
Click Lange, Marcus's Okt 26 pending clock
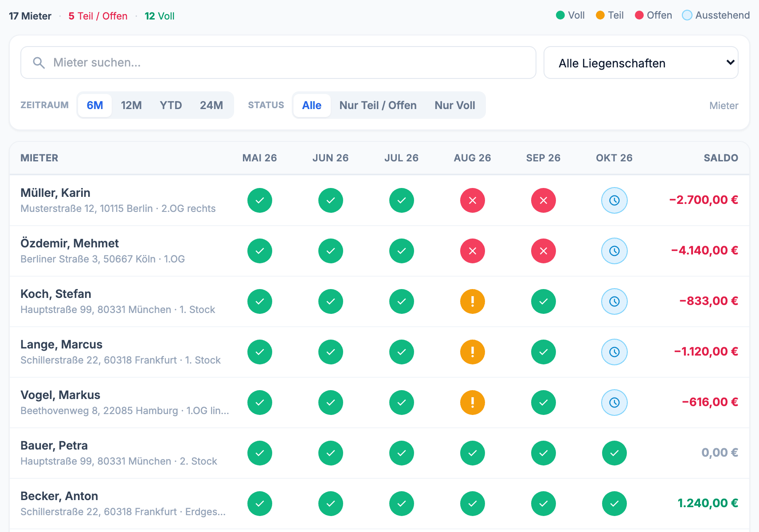(614, 352)
